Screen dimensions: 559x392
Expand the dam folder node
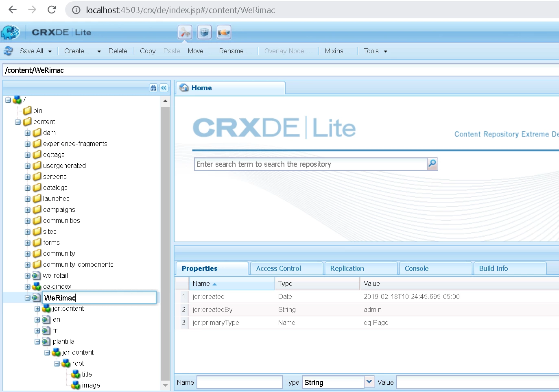28,133
